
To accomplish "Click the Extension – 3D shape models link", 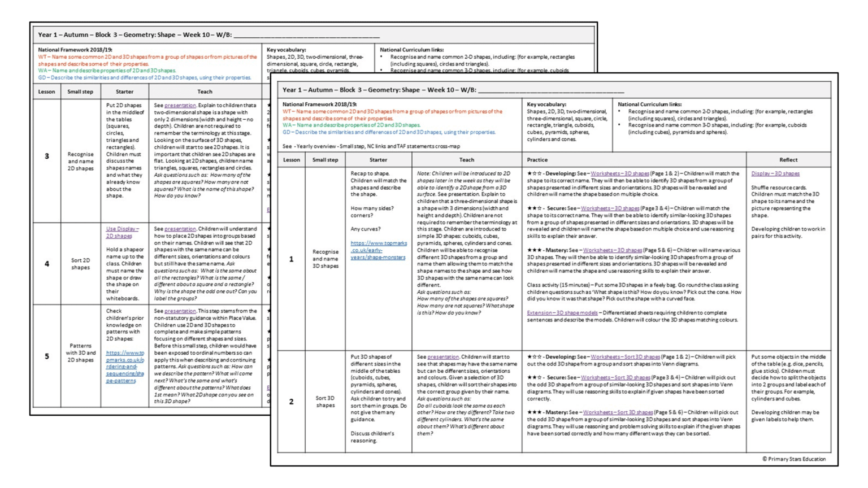I will (x=562, y=313).
